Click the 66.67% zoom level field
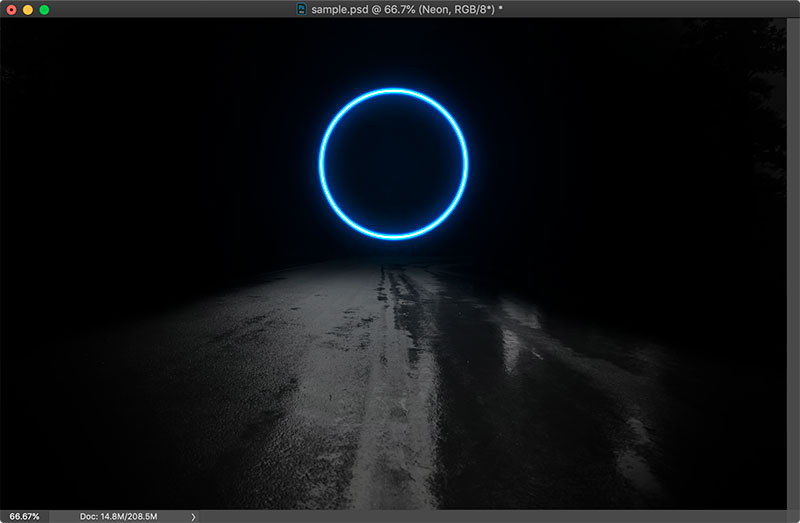The width and height of the screenshot is (800, 523). point(25,516)
